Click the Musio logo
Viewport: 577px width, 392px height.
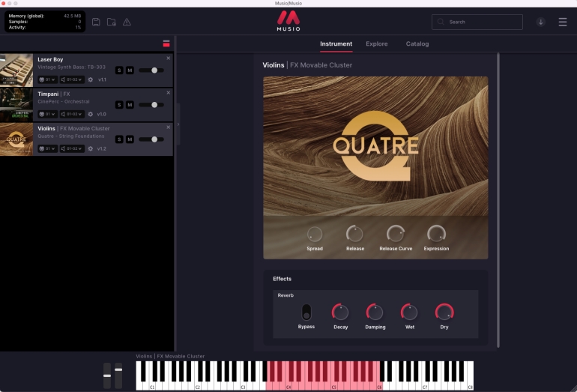pyautogui.click(x=288, y=21)
